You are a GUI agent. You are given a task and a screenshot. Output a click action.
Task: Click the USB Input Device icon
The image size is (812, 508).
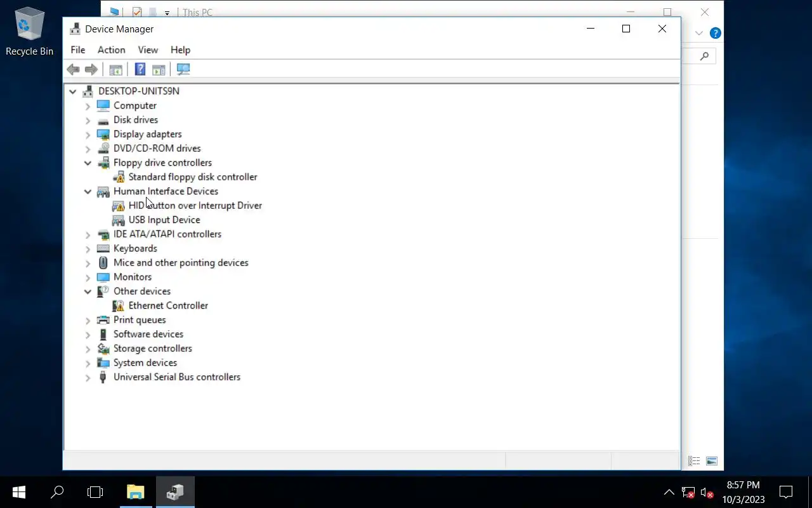[118, 220]
